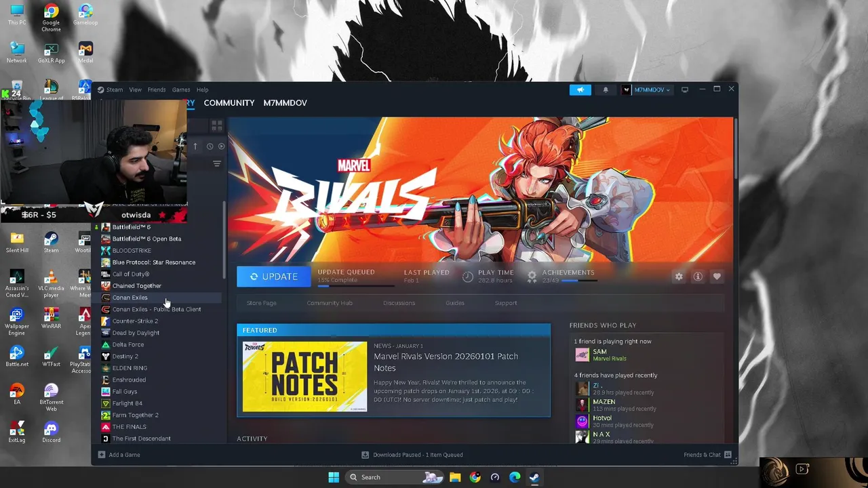Image resolution: width=868 pixels, height=488 pixels.
Task: Open the advanced library filter icon
Action: (217, 163)
